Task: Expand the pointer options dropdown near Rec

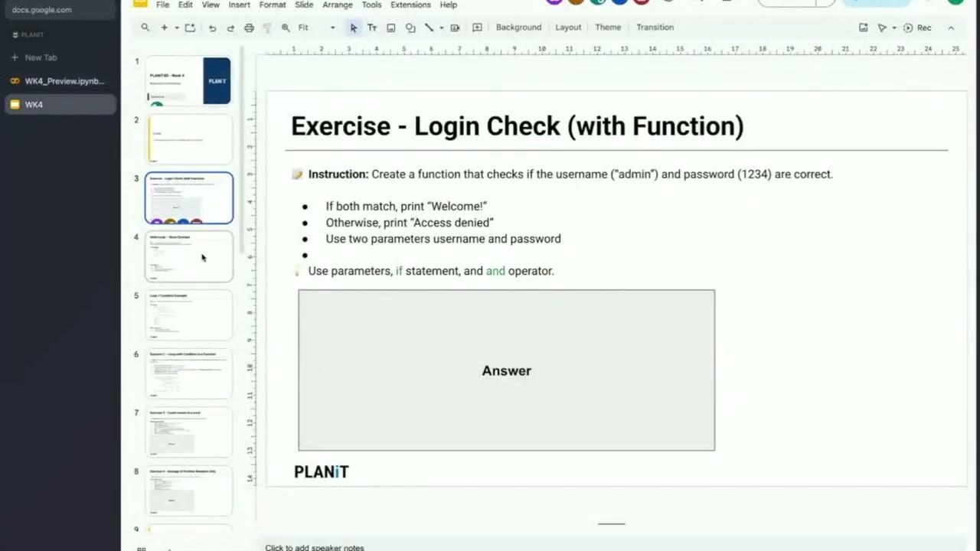Action: 893,28
